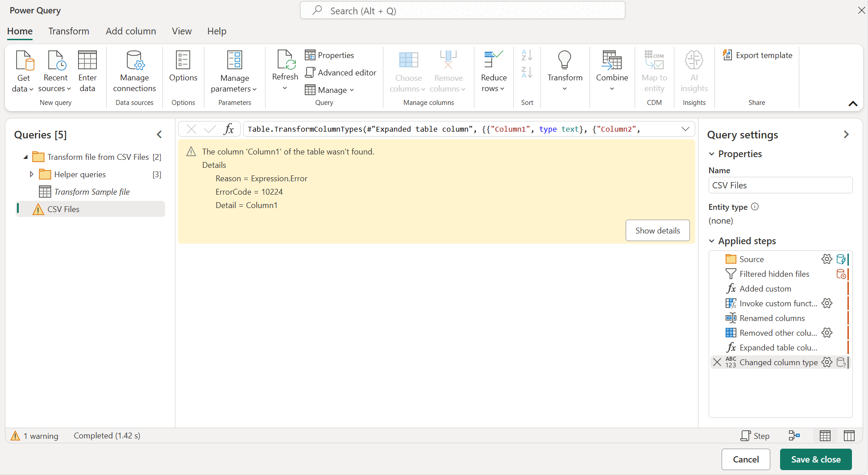
Task: Open settings gear for Source step
Action: pos(827,259)
